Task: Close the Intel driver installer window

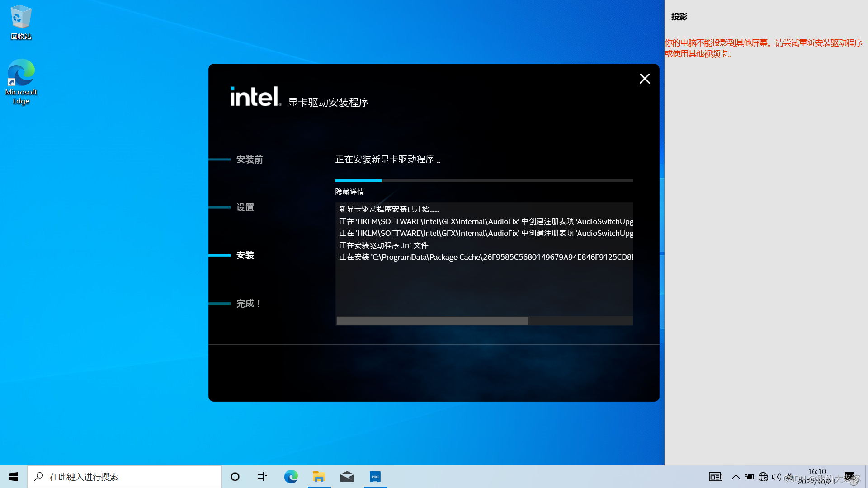Action: point(645,79)
